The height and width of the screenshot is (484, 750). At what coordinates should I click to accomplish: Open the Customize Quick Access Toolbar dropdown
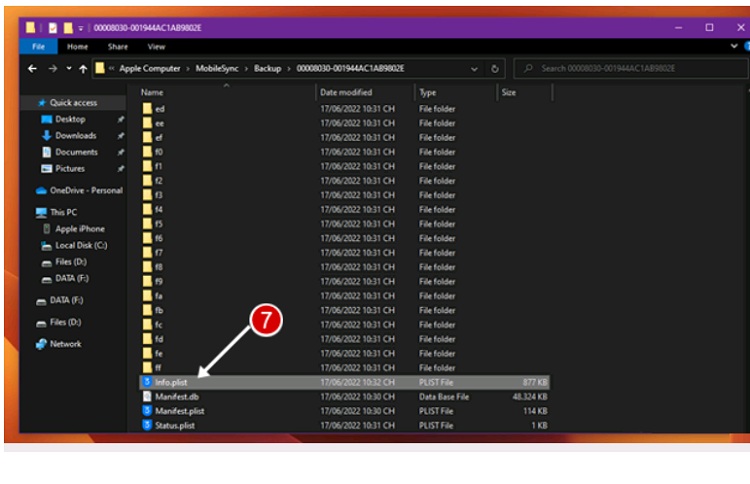[81, 28]
